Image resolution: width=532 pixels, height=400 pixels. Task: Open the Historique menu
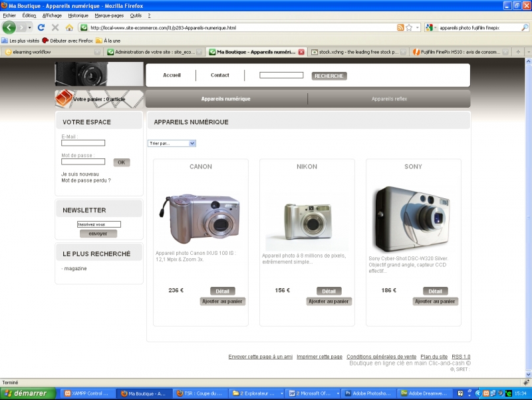pos(78,15)
